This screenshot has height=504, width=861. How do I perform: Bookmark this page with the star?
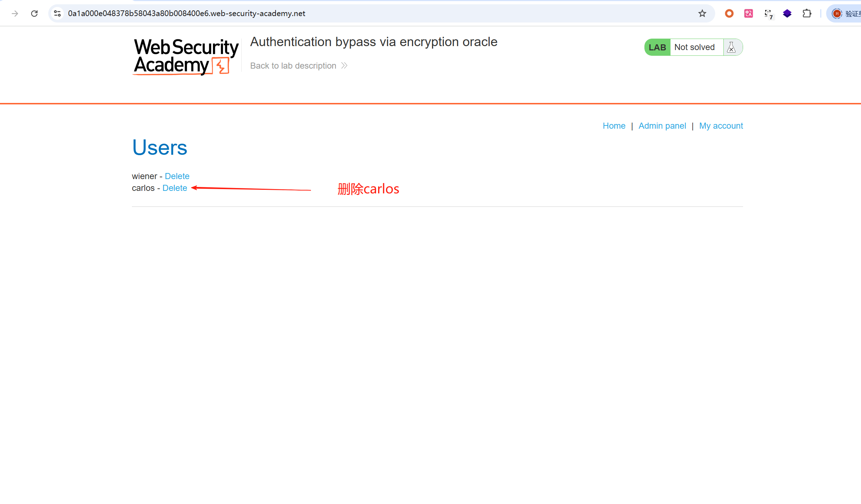(x=702, y=14)
